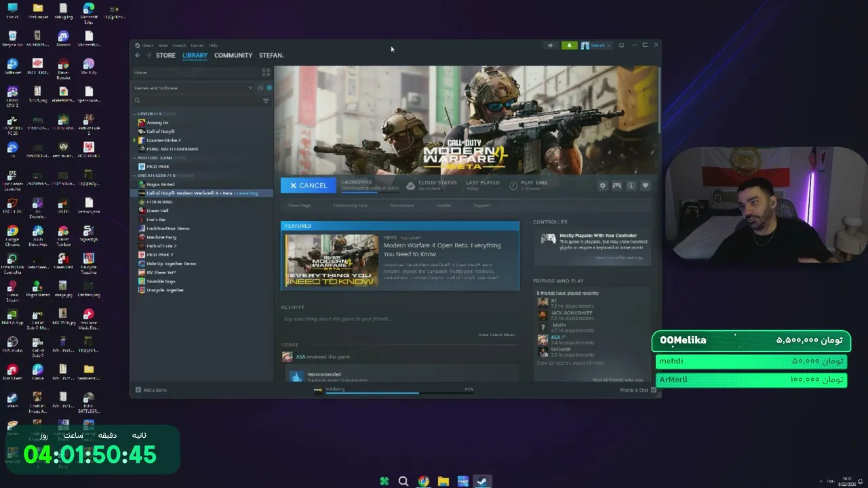Go forward with the Steam forward arrow

149,56
